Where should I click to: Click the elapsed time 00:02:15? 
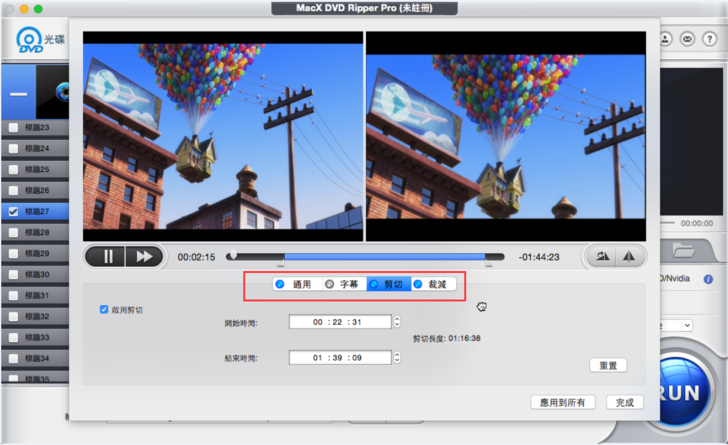tap(196, 257)
